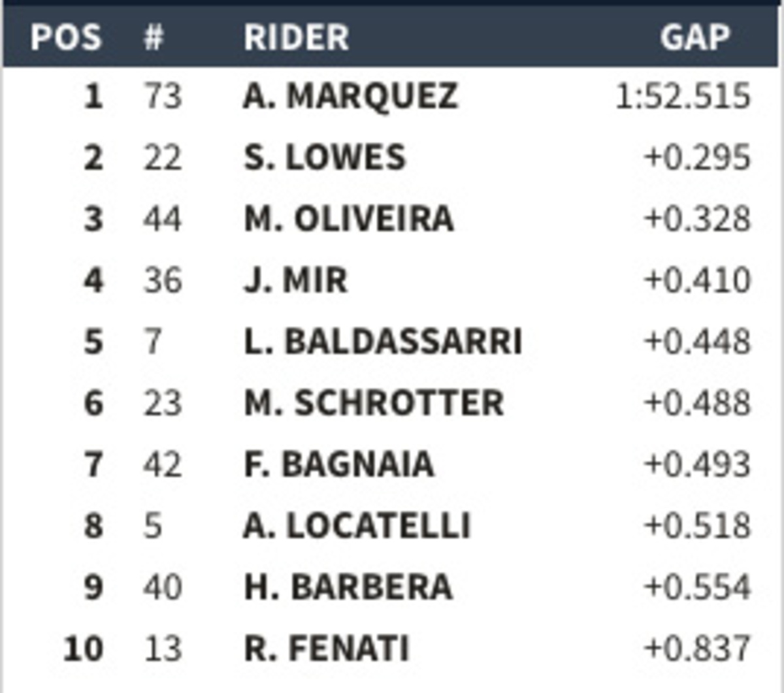
Task: Click on R. FENATI name
Action: click(326, 649)
